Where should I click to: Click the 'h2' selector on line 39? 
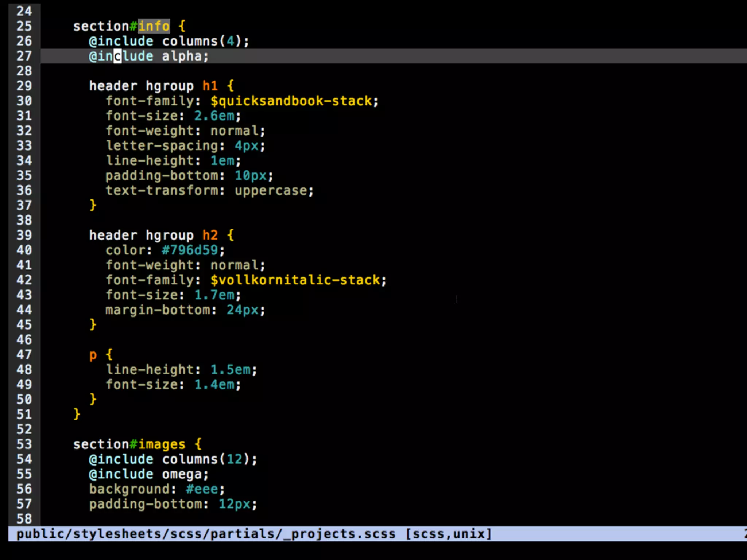210,235
